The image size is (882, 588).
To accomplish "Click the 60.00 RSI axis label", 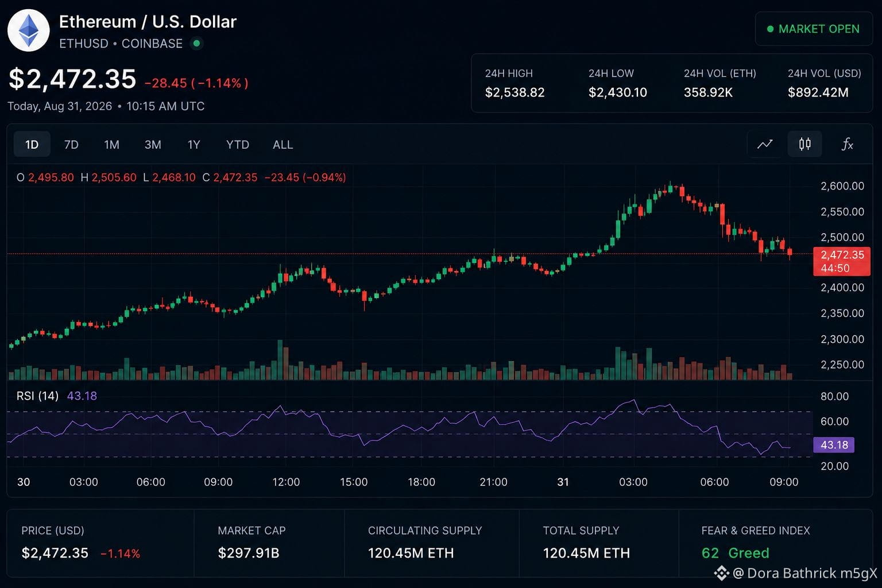I will pos(834,421).
